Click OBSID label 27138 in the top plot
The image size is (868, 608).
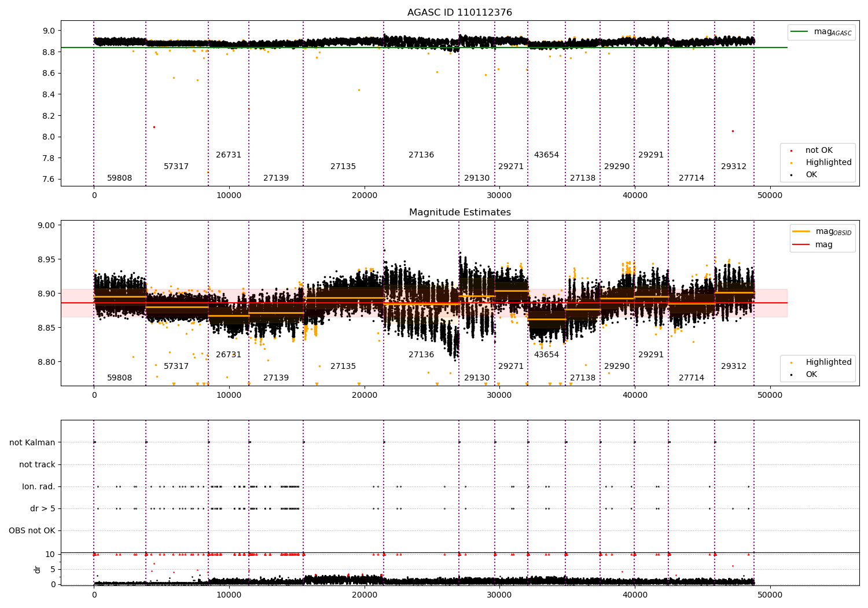(583, 178)
